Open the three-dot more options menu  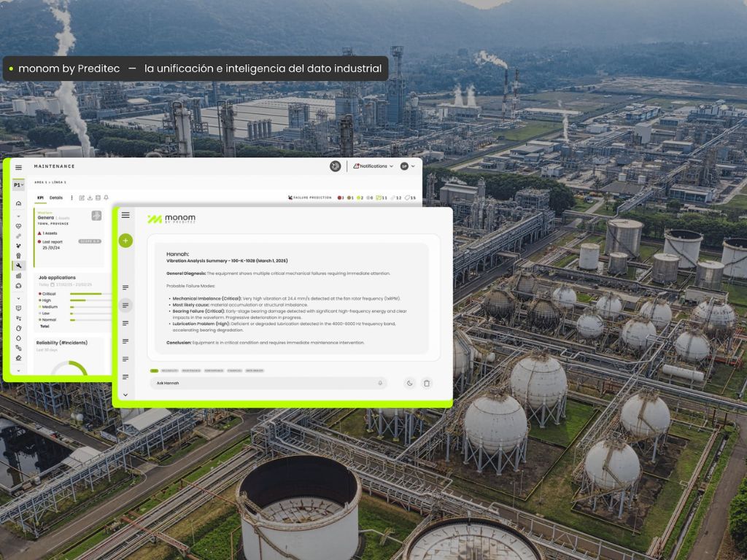coord(72,198)
